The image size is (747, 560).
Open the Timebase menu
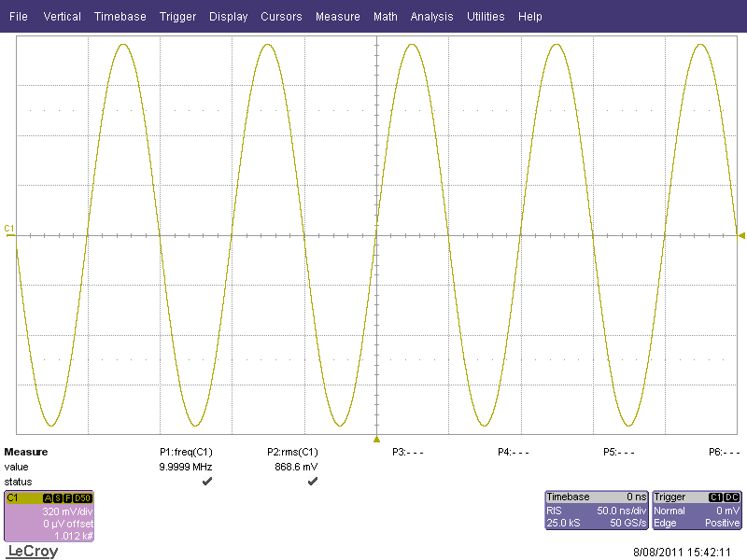[120, 17]
